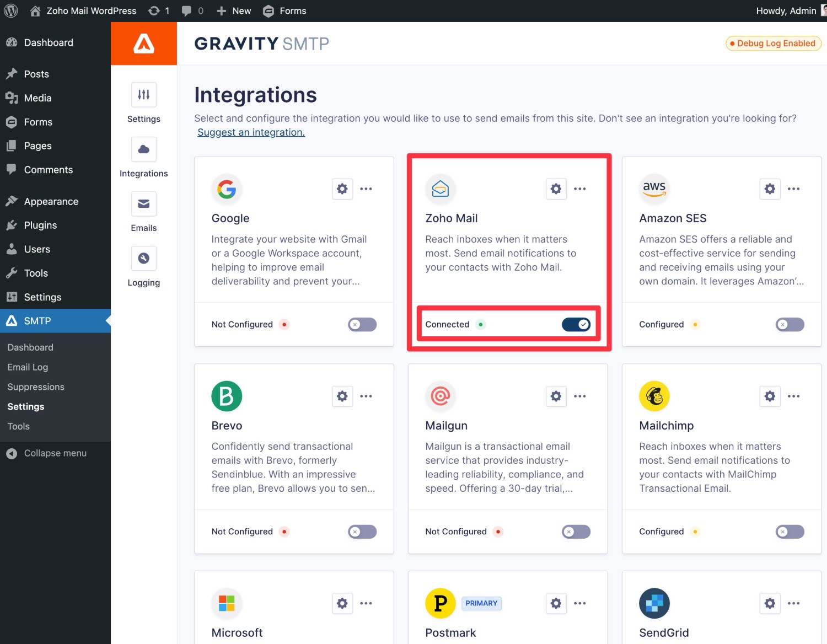Open Mailgun settings gear
This screenshot has width=827, height=644.
(x=556, y=396)
